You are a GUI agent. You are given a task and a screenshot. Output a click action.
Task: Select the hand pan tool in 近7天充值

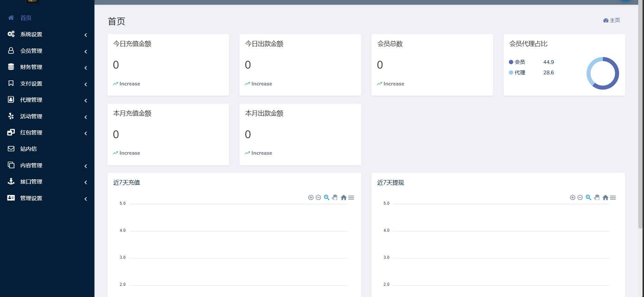pos(335,198)
